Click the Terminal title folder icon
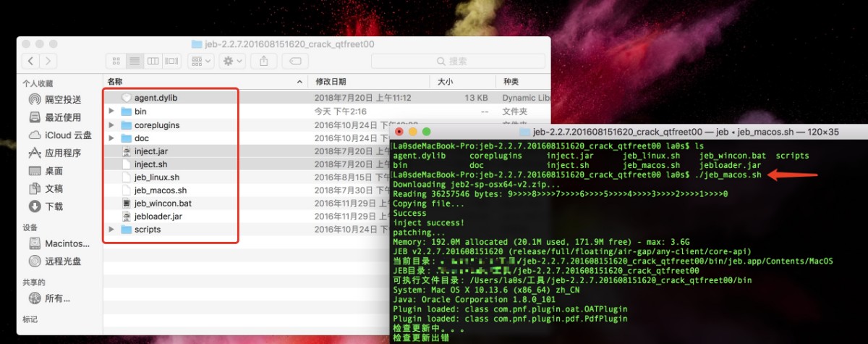 coord(525,133)
